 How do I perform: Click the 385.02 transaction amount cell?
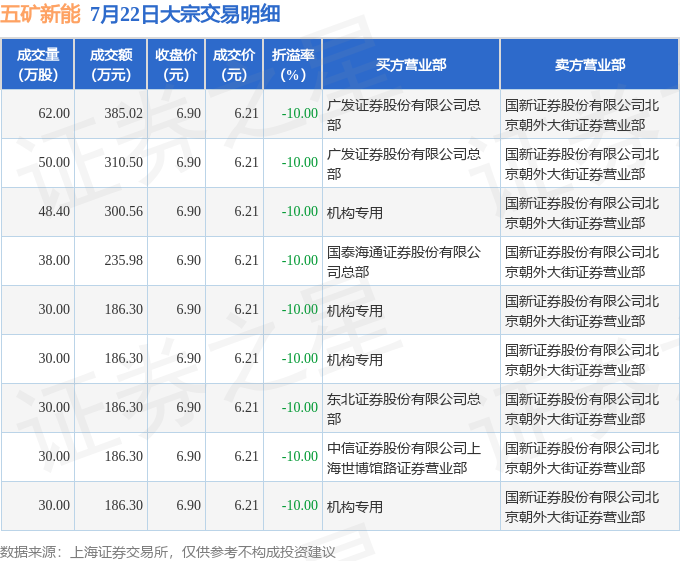(x=111, y=114)
